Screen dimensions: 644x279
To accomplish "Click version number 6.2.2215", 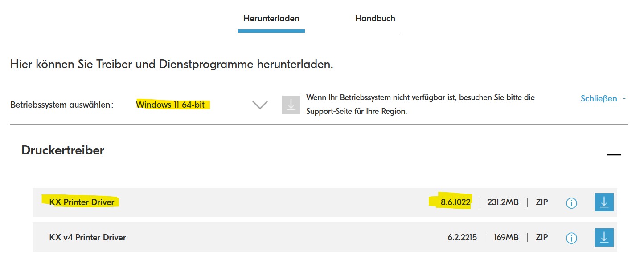I will point(462,238).
